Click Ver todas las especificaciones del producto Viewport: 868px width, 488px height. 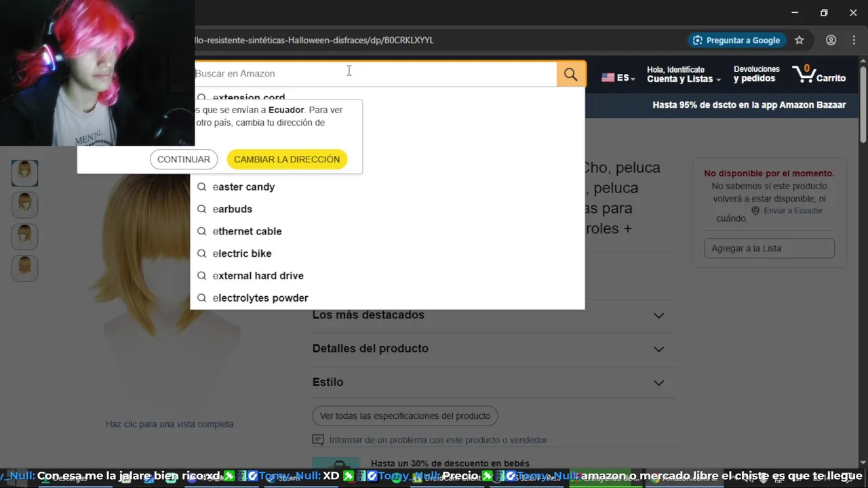(x=405, y=415)
